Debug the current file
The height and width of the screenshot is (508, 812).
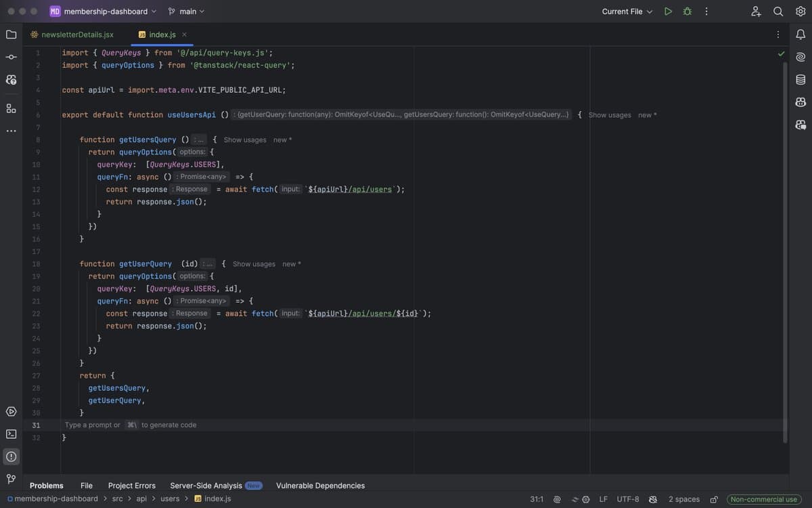coord(687,12)
